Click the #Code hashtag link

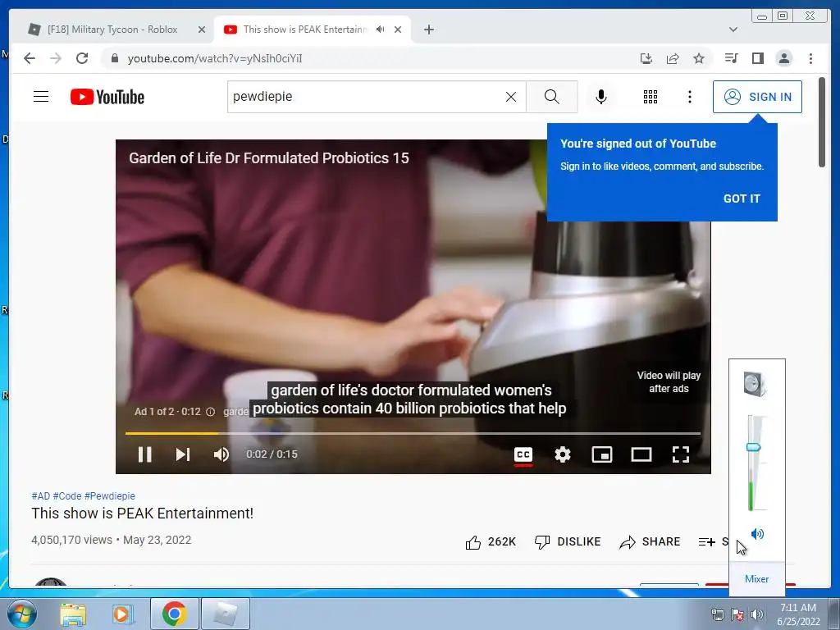point(67,496)
